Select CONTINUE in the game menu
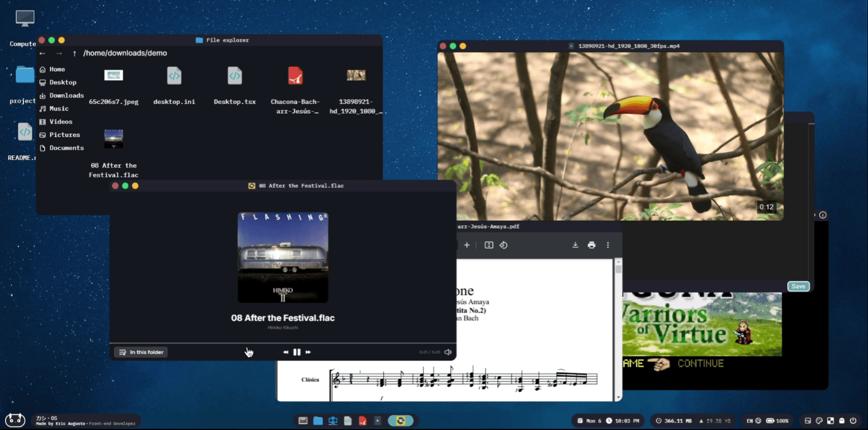 click(700, 363)
